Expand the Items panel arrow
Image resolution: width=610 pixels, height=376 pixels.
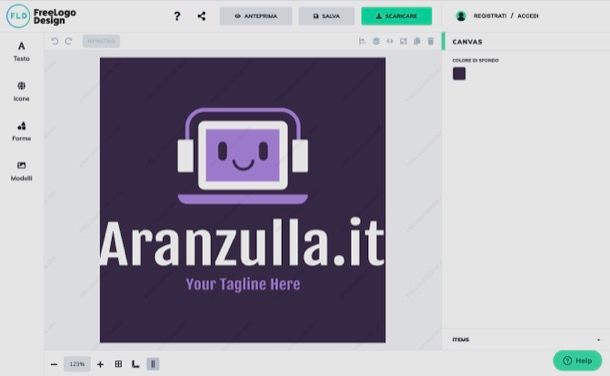pos(598,340)
